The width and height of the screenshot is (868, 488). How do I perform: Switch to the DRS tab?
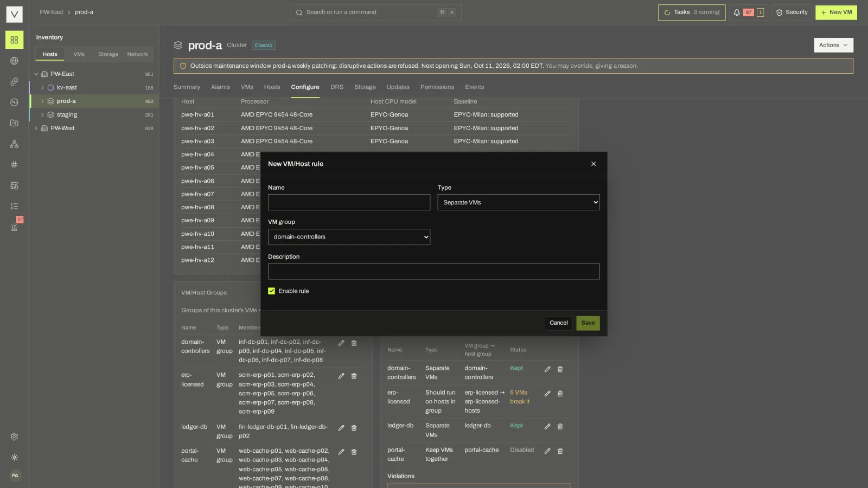point(337,87)
